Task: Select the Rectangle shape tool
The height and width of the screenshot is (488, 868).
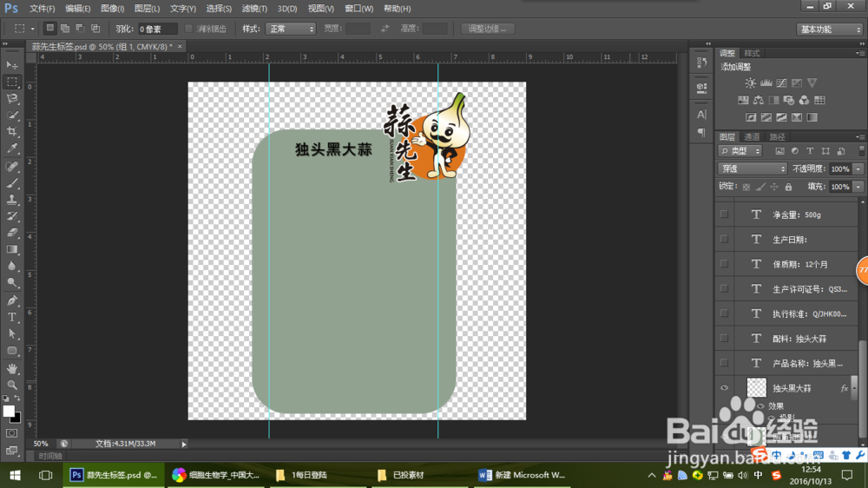Action: [x=11, y=351]
